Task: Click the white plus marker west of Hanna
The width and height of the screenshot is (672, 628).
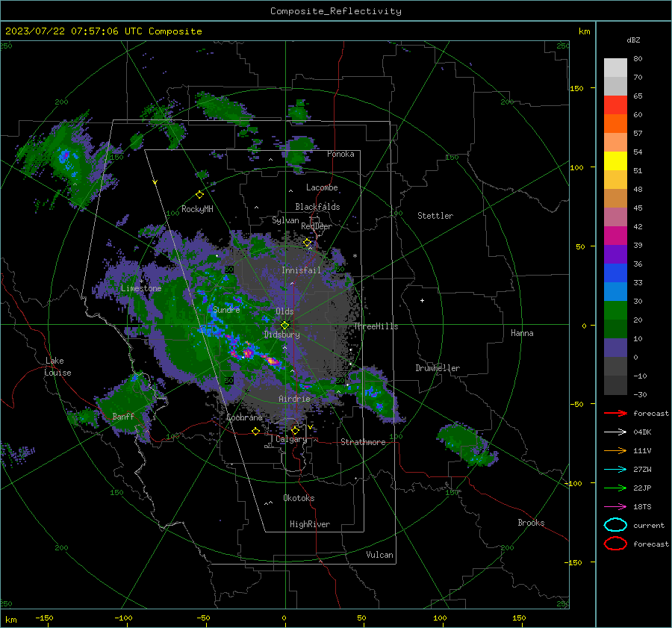Action: pos(422,300)
